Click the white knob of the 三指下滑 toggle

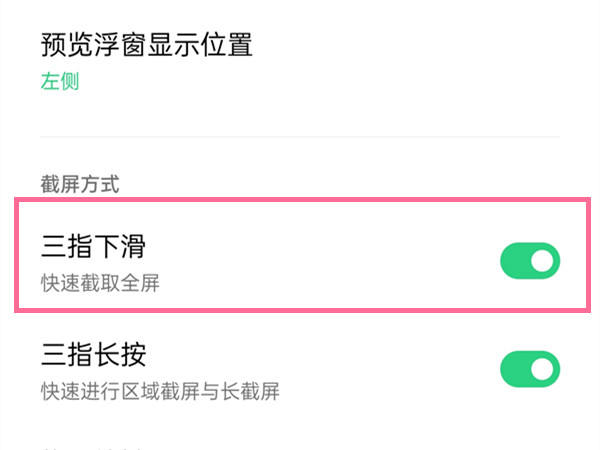point(543,262)
